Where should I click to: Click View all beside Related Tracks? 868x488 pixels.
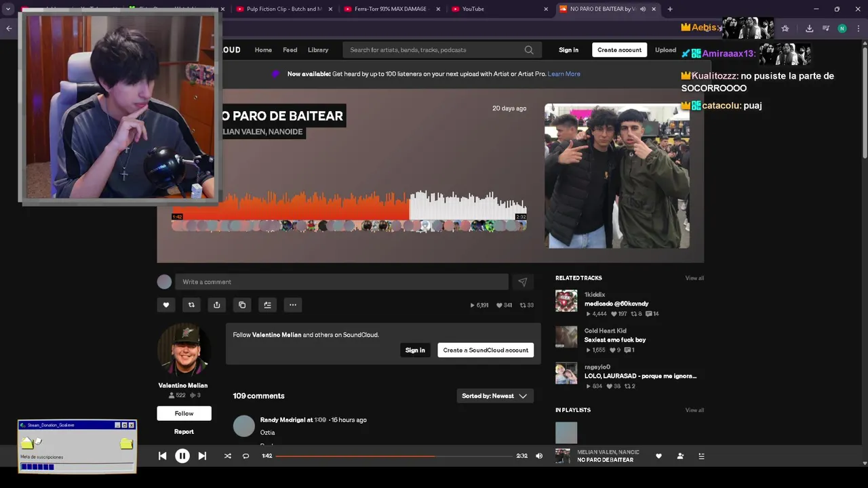click(694, 278)
